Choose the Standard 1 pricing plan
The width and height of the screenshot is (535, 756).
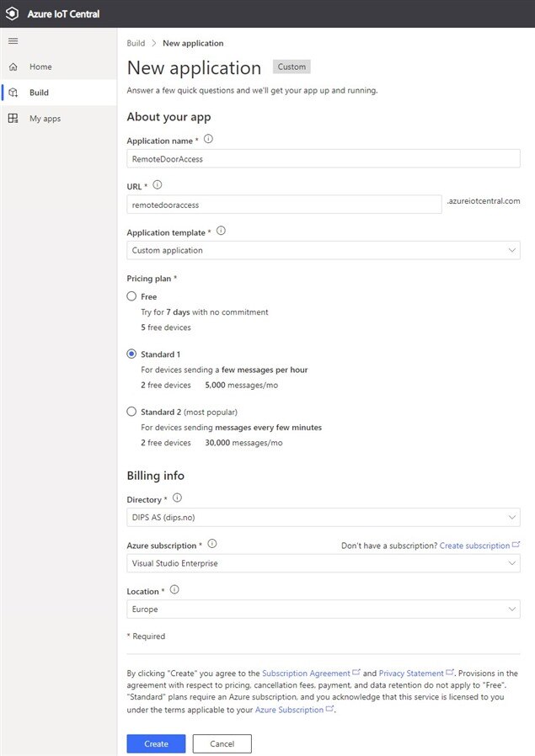tap(131, 354)
